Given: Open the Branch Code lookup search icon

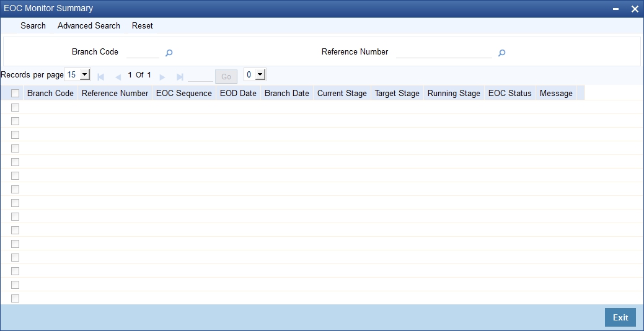Looking at the screenshot, I should pyautogui.click(x=169, y=53).
